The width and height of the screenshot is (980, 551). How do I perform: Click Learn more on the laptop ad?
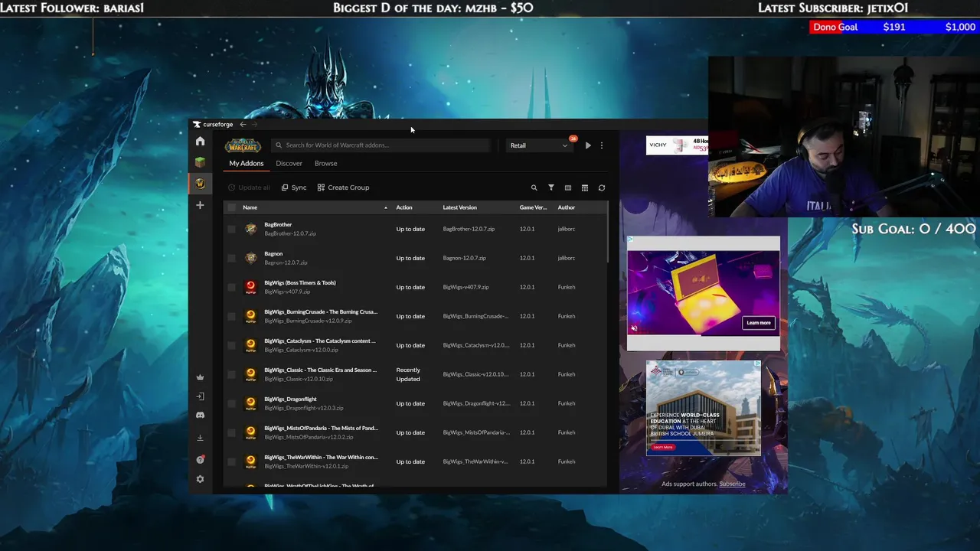(759, 323)
